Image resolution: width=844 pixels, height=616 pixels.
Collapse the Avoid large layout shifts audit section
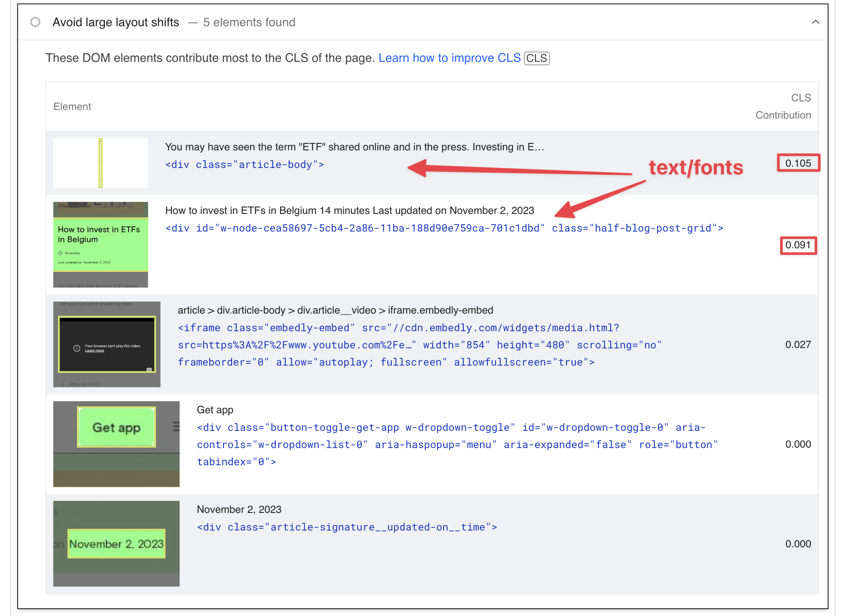click(x=816, y=21)
